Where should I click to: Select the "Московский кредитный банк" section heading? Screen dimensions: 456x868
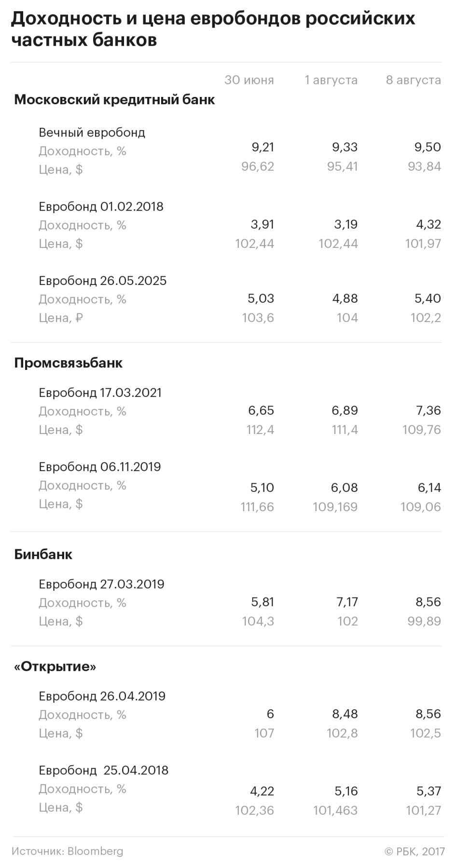tap(114, 100)
